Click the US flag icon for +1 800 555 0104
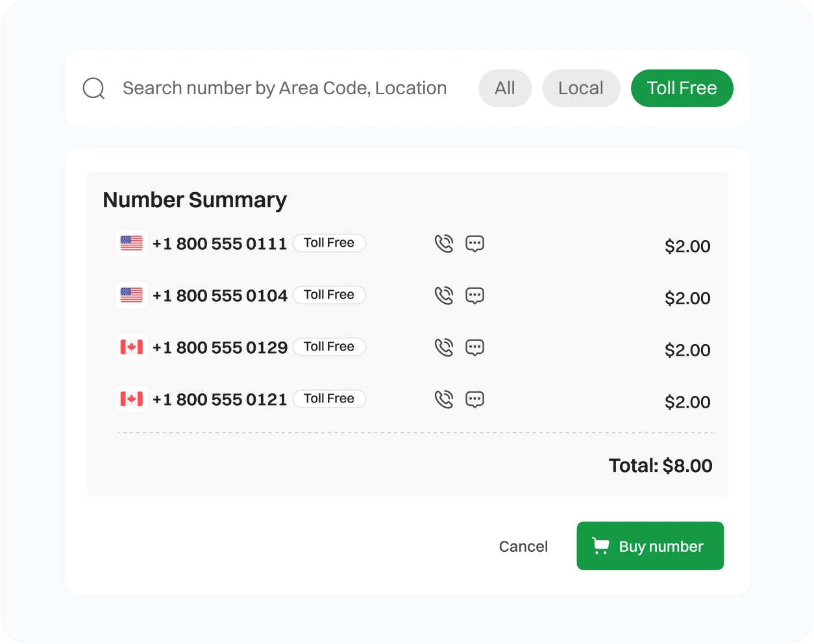This screenshot has width=814, height=644. [x=131, y=295]
